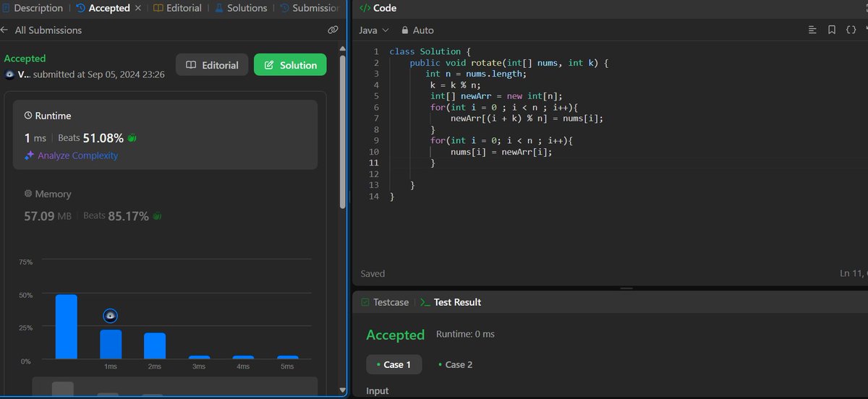Click the curly braces icon in editor toolbar

[851, 30]
